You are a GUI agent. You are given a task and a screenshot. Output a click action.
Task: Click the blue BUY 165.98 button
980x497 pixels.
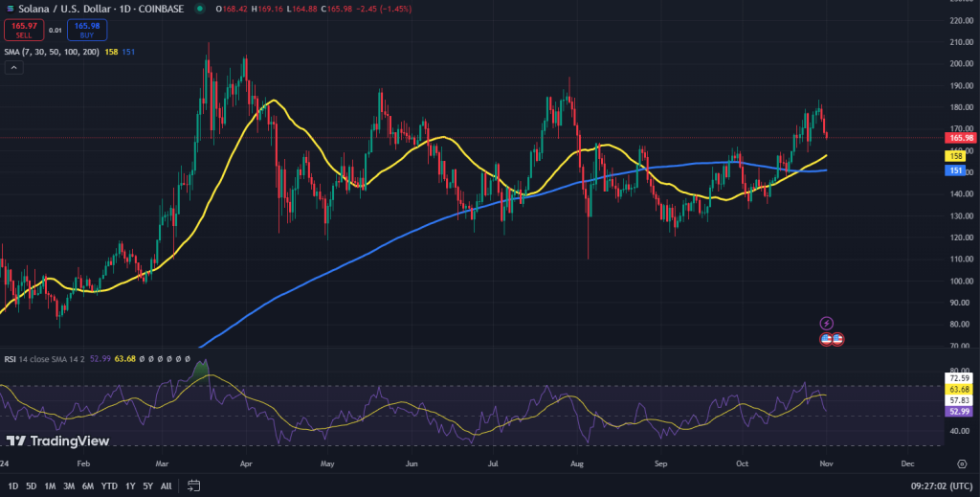coord(87,30)
